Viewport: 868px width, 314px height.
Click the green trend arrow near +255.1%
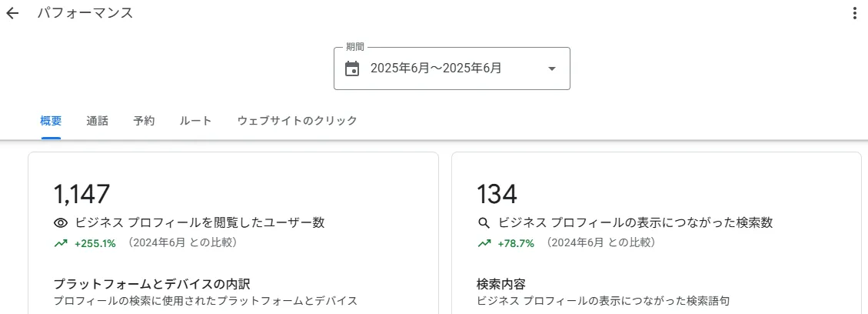(61, 243)
